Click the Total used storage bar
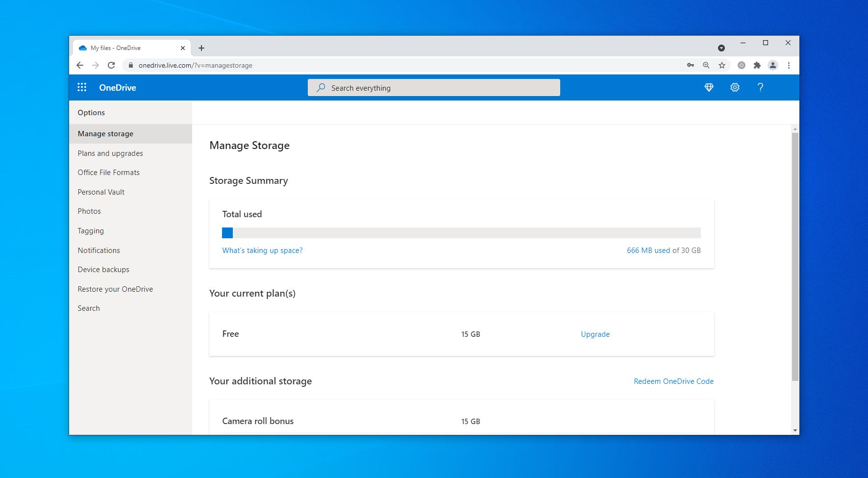 click(461, 233)
